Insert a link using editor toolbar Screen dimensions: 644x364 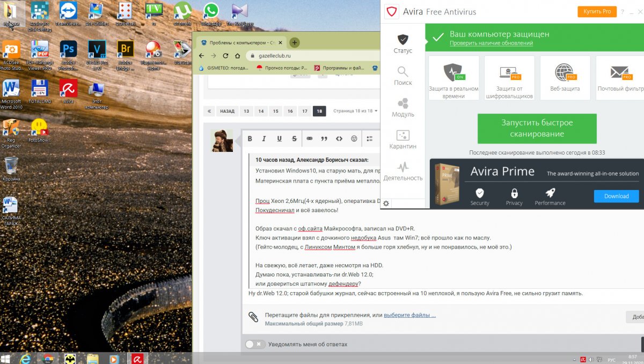coord(309,139)
